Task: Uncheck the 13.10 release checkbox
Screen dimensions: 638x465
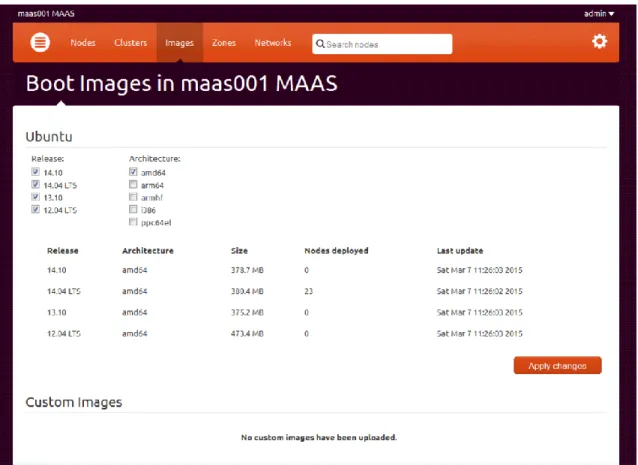Action: click(x=35, y=197)
